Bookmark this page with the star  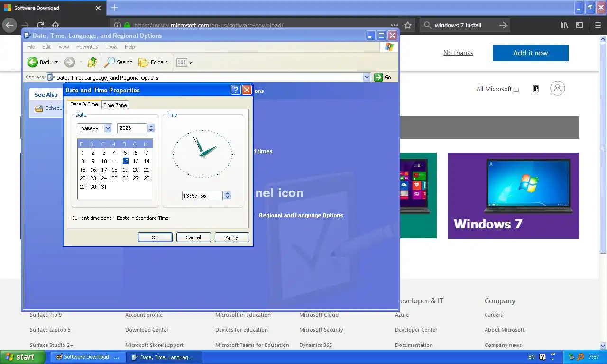click(408, 25)
